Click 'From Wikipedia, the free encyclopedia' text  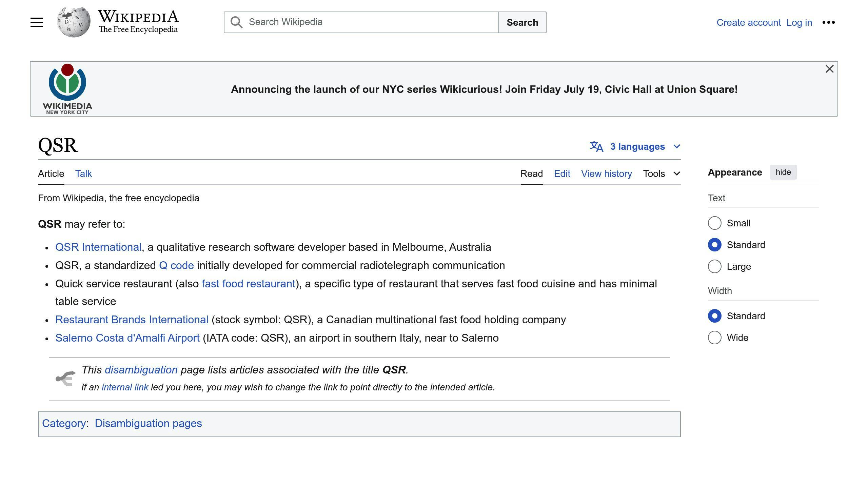click(x=119, y=198)
